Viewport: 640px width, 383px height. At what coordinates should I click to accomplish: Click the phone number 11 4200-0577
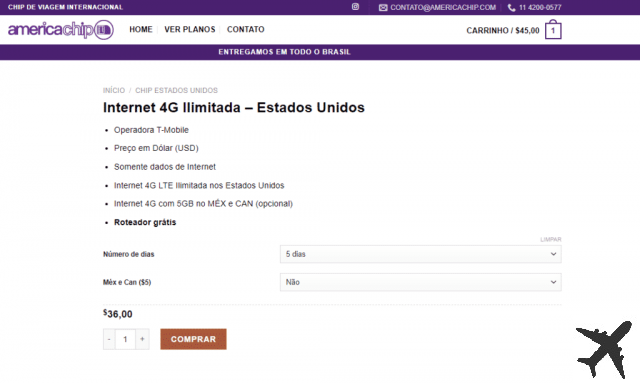pyautogui.click(x=540, y=7)
